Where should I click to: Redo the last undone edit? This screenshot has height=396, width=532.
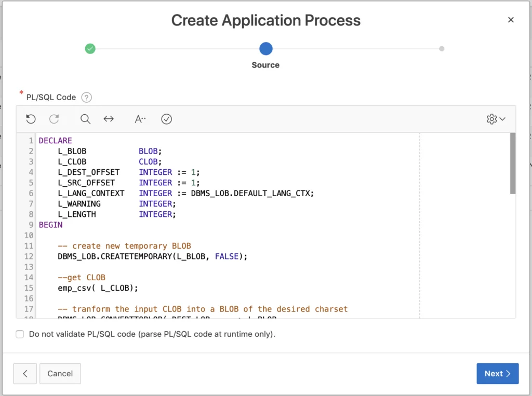[54, 119]
